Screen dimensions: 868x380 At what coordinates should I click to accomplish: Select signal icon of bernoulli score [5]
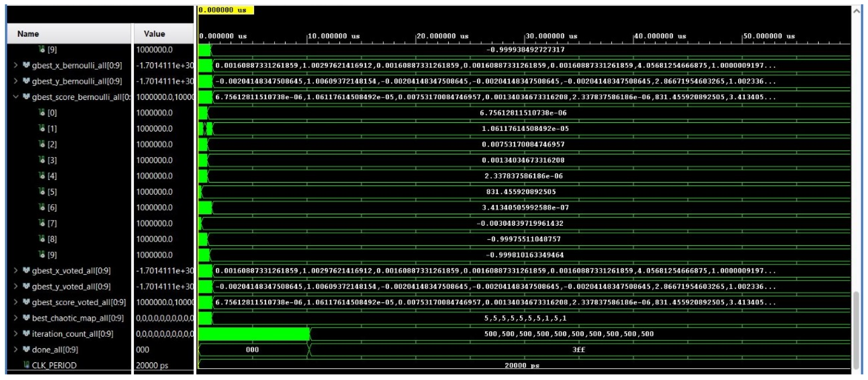click(x=42, y=192)
